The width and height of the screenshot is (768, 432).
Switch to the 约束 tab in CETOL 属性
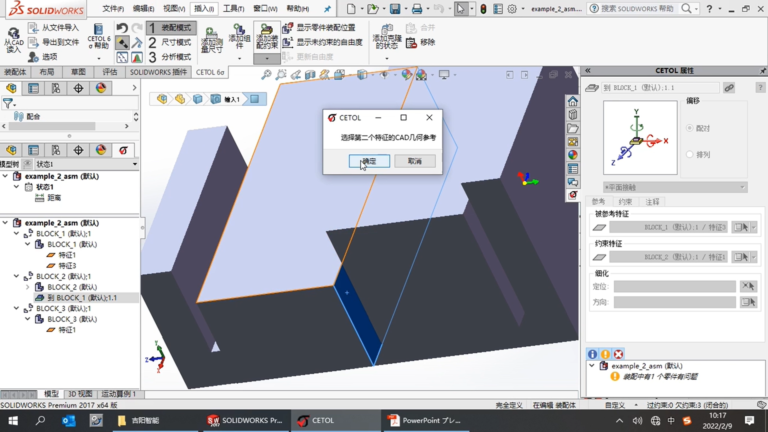click(625, 202)
